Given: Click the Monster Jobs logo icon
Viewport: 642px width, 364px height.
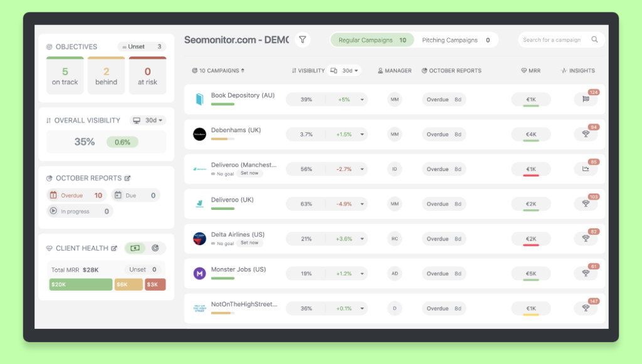Looking at the screenshot, I should [199, 274].
